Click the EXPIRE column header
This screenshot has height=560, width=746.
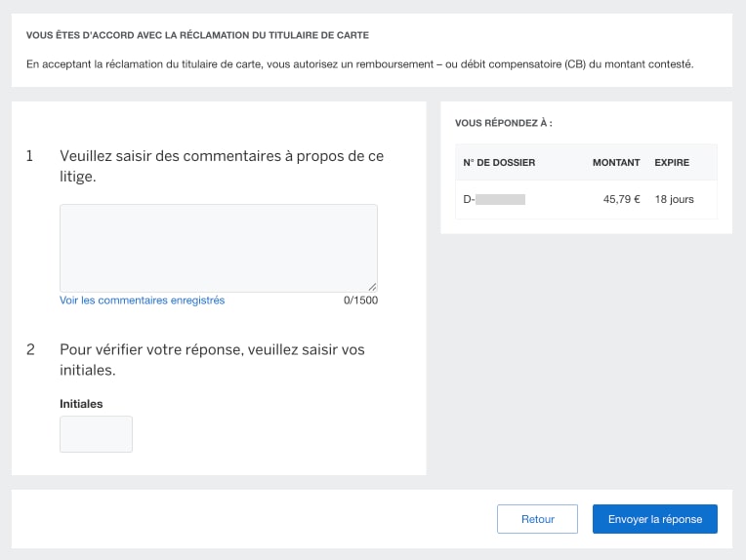[x=672, y=162]
